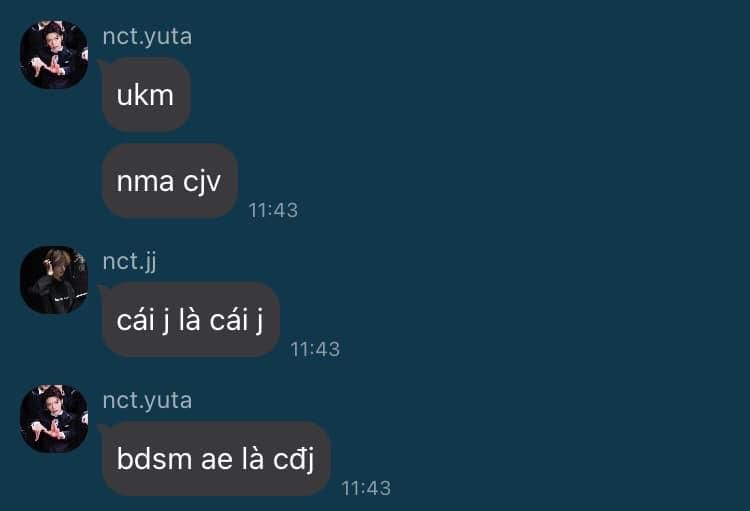750x511 pixels.
Task: Click the word "cđj" in the last message
Action: point(294,459)
